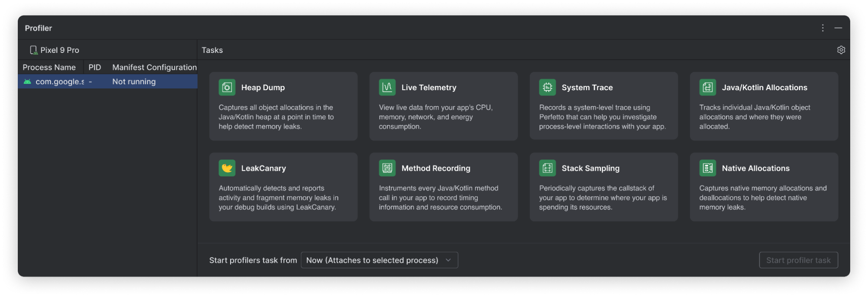Click the Start profilers task from label
The width and height of the screenshot is (868, 297).
click(x=253, y=260)
